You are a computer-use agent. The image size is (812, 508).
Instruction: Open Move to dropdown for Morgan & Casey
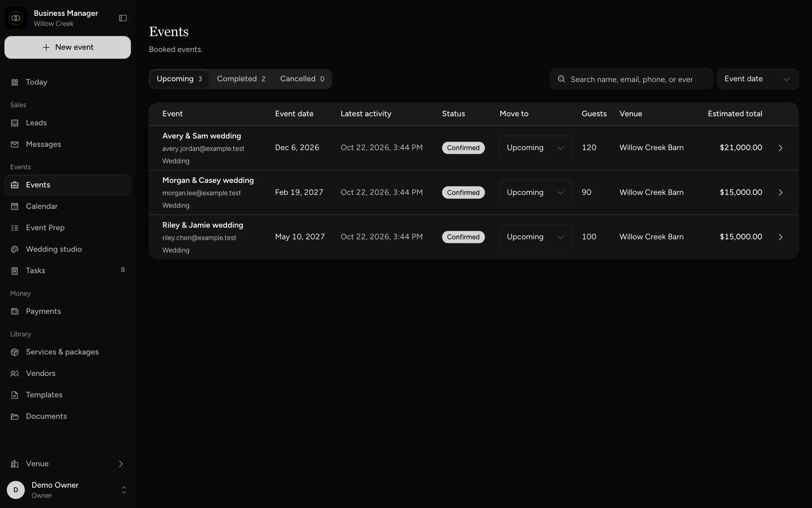click(x=536, y=192)
